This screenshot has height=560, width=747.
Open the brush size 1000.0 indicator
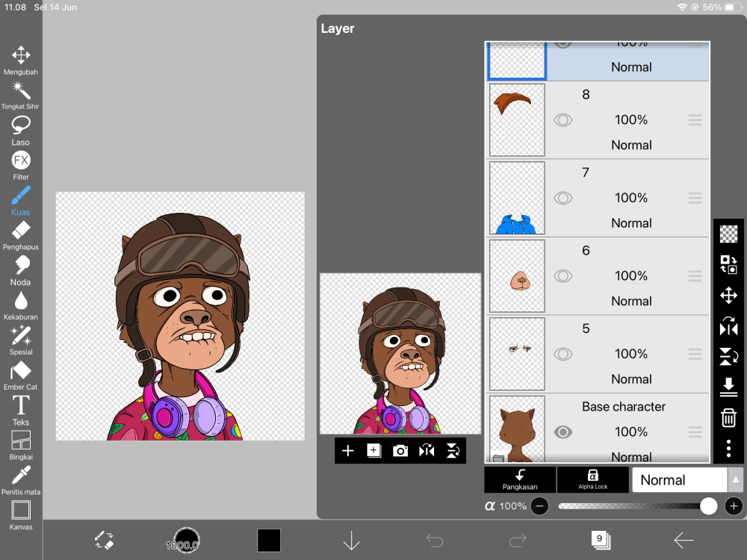pyautogui.click(x=186, y=541)
